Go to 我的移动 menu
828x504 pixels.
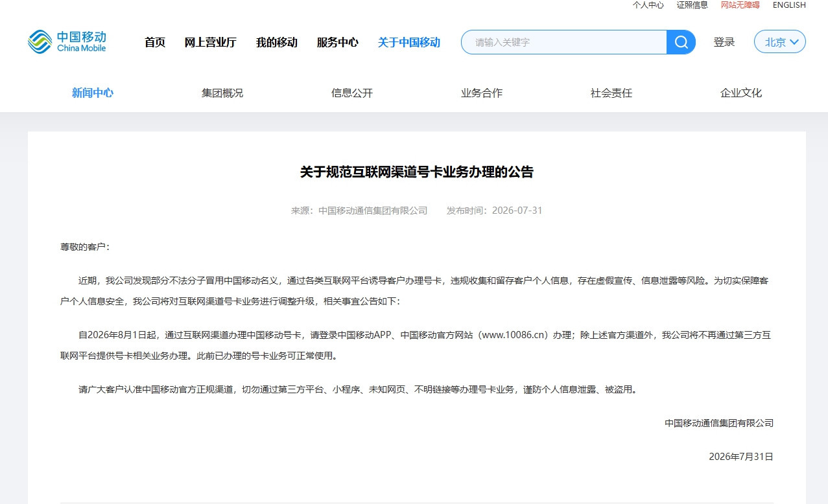click(277, 42)
